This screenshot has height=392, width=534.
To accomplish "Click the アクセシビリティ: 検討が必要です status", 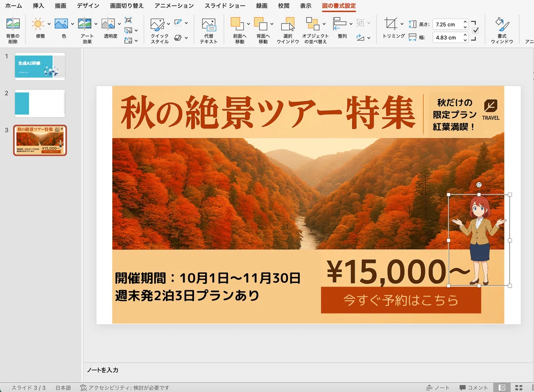I will coord(125,388).
